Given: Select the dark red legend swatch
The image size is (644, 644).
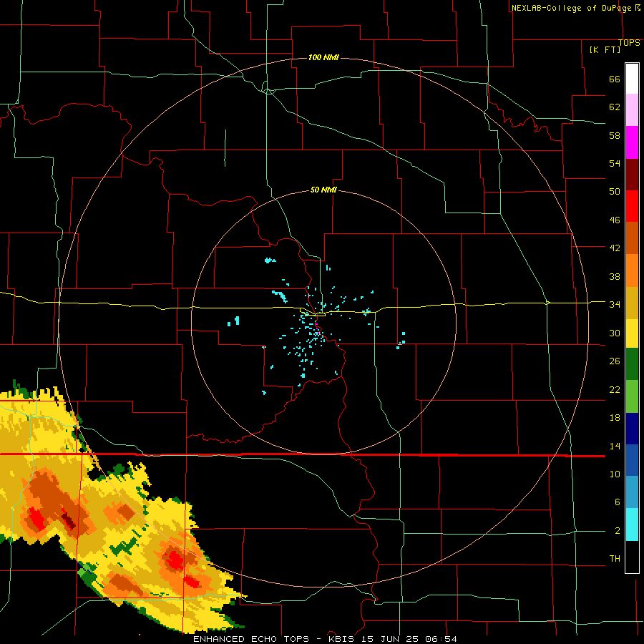Looking at the screenshot, I should (x=632, y=175).
